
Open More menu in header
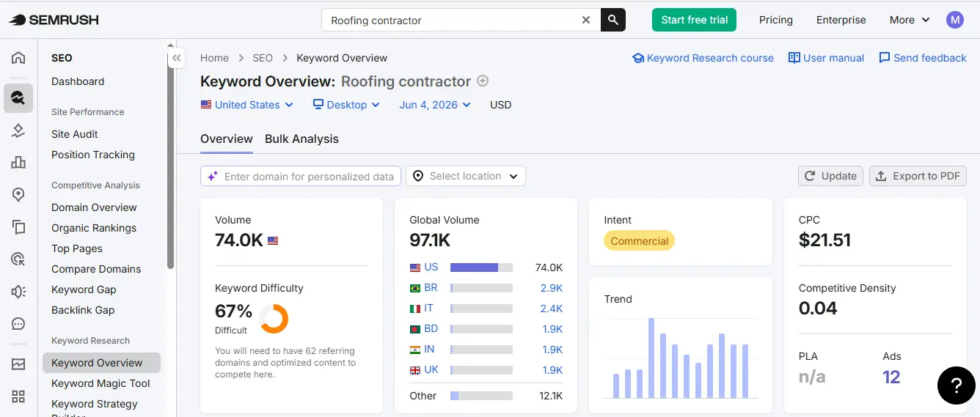click(910, 20)
